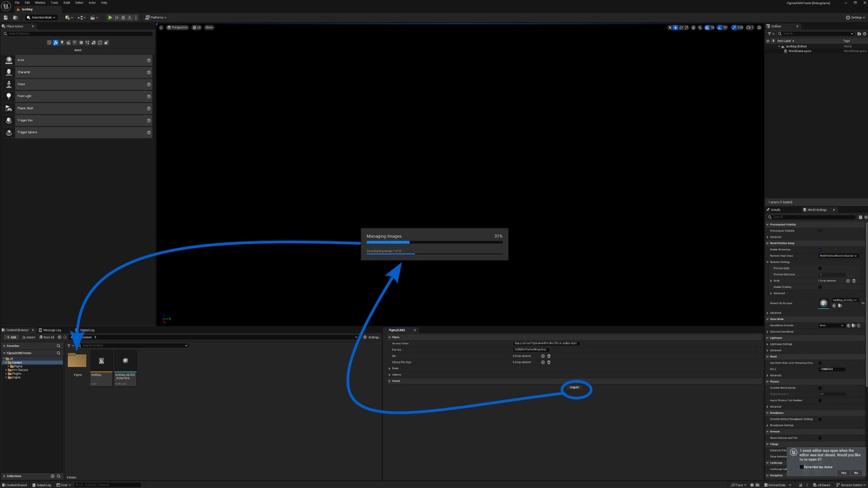
Task: Click the camera speed viewport icon
Action: (x=750, y=28)
